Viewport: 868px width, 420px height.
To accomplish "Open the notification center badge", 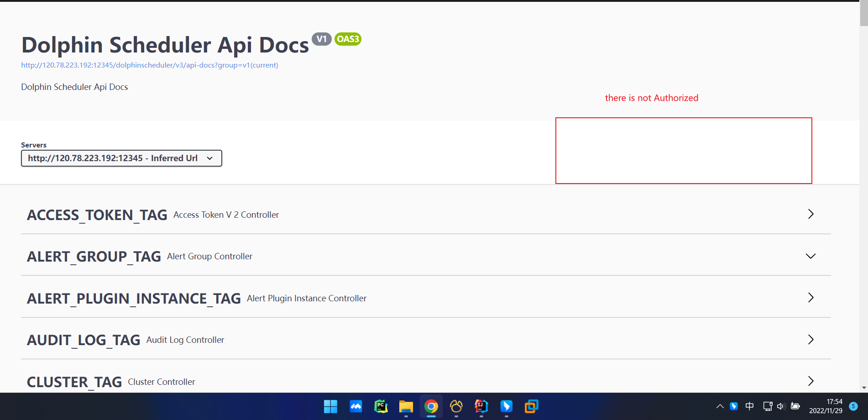I will [x=853, y=406].
